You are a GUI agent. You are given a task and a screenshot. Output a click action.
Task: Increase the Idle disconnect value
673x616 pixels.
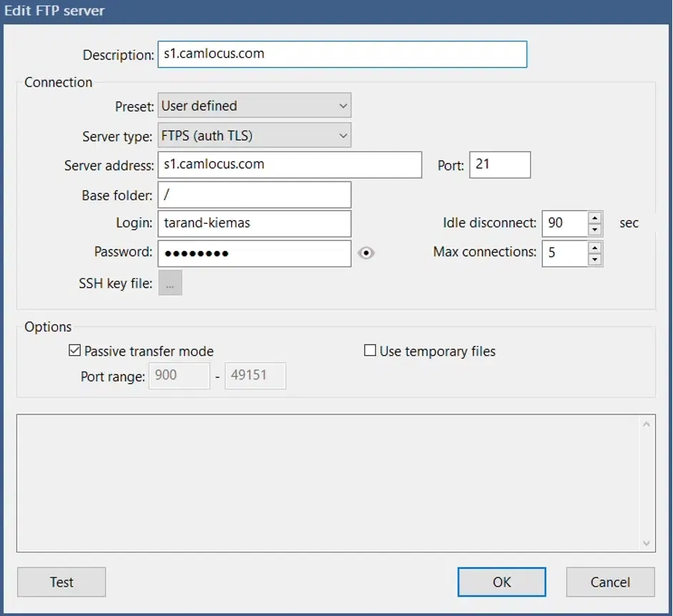pyautogui.click(x=594, y=219)
